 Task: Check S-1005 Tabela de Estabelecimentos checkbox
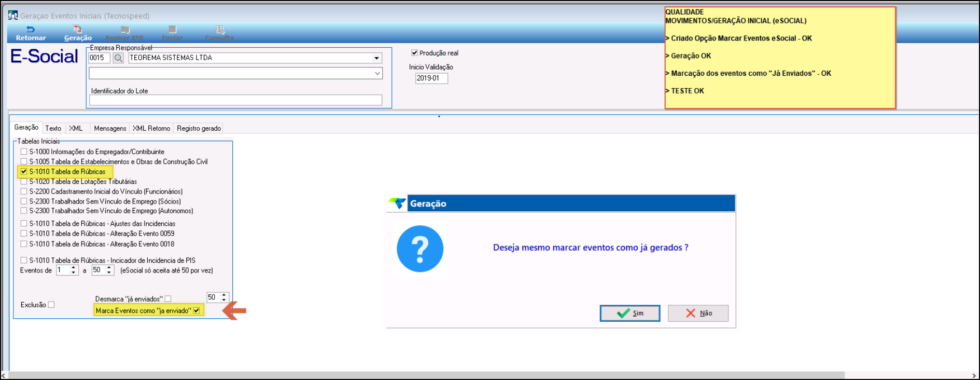(24, 161)
